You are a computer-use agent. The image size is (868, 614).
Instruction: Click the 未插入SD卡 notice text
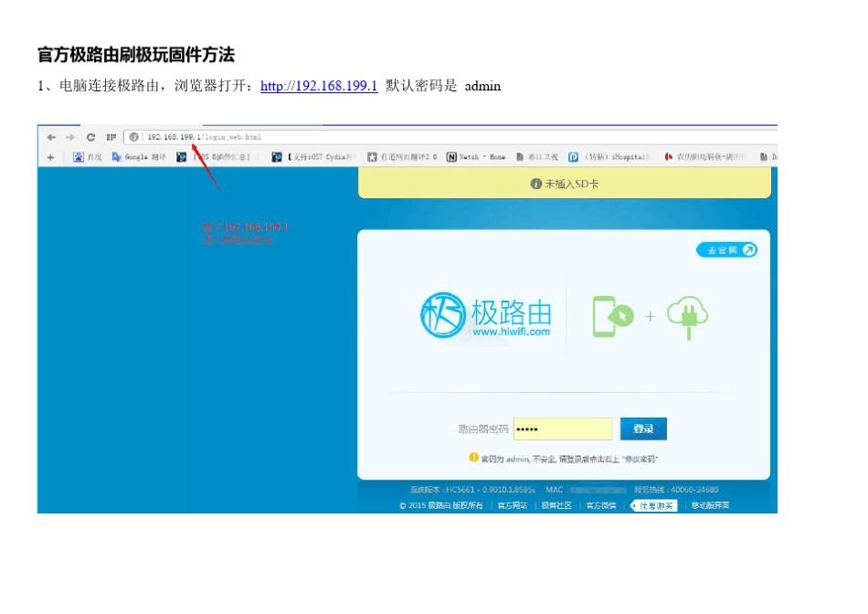click(x=572, y=184)
